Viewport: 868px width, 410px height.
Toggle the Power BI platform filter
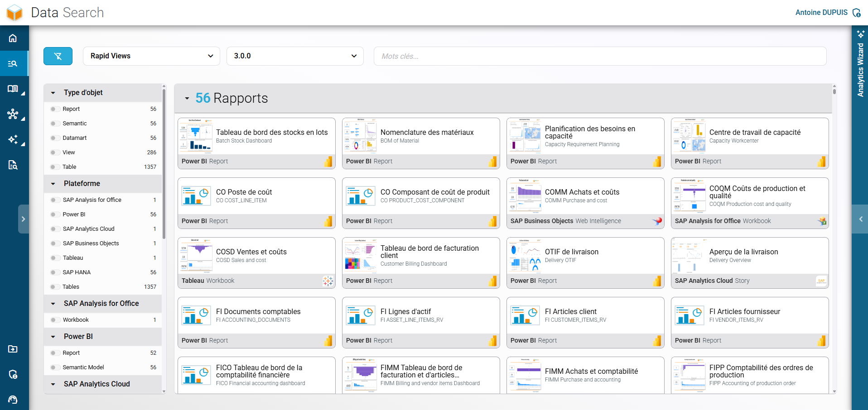pos(55,215)
